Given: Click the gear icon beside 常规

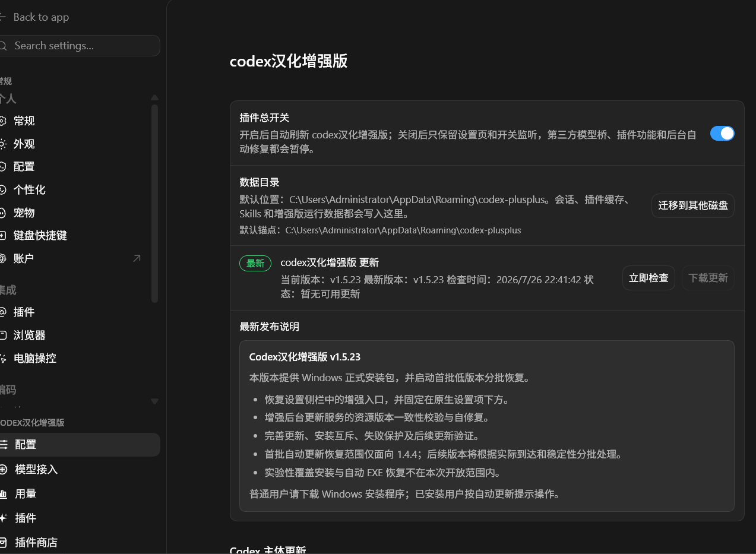Looking at the screenshot, I should tap(3, 121).
